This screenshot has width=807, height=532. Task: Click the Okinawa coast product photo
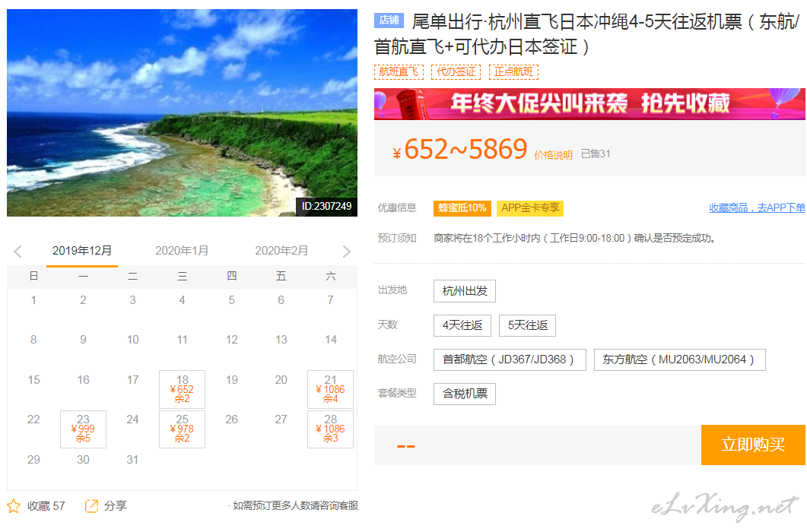coord(183,112)
